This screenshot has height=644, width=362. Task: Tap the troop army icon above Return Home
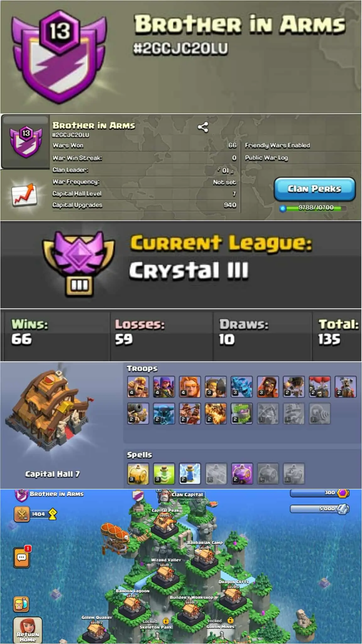pos(21,604)
